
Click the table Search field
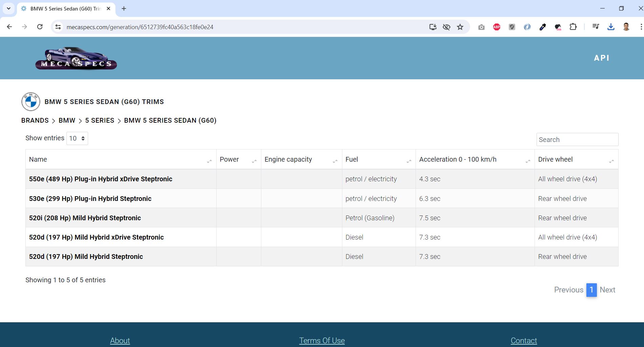(577, 140)
